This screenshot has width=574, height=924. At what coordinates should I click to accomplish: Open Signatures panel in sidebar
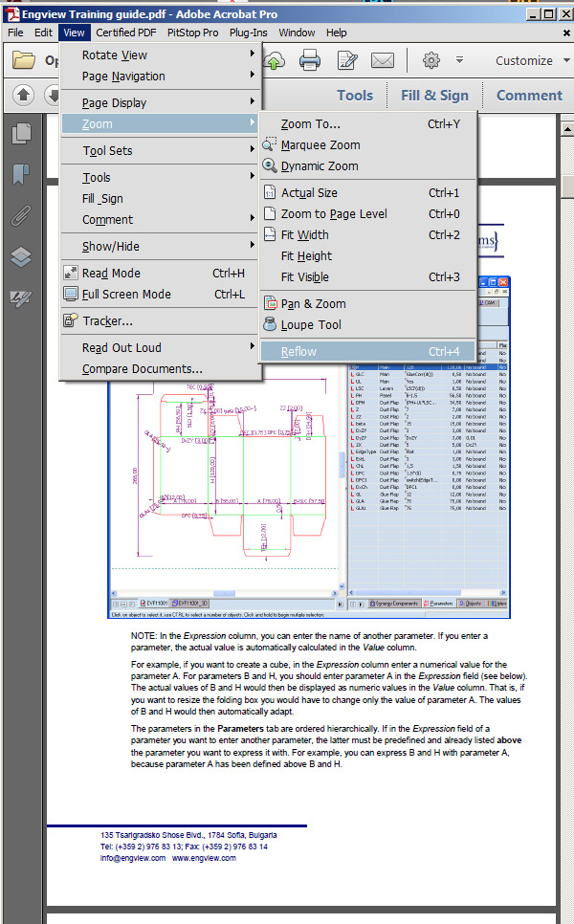tap(21, 298)
